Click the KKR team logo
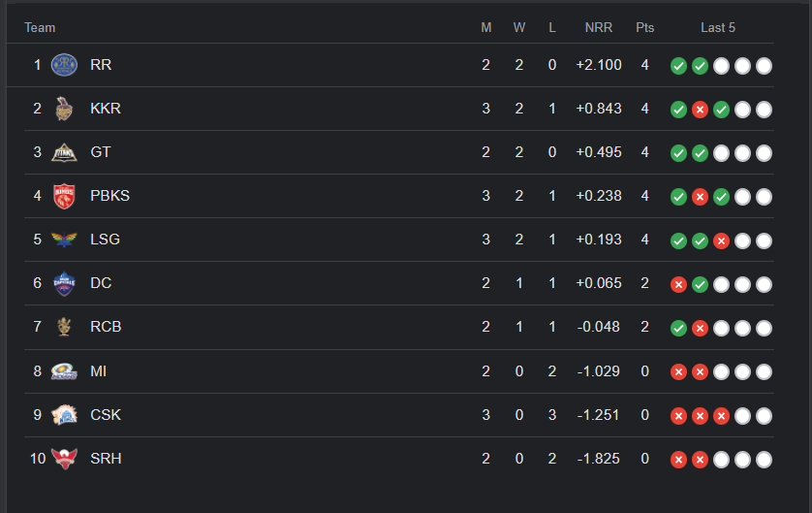The width and height of the screenshot is (812, 513). pyautogui.click(x=64, y=109)
